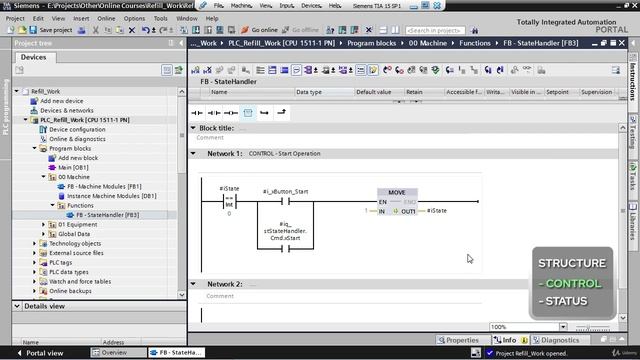
Task: Select the #i_xButton_Start contact
Action: coord(285,201)
